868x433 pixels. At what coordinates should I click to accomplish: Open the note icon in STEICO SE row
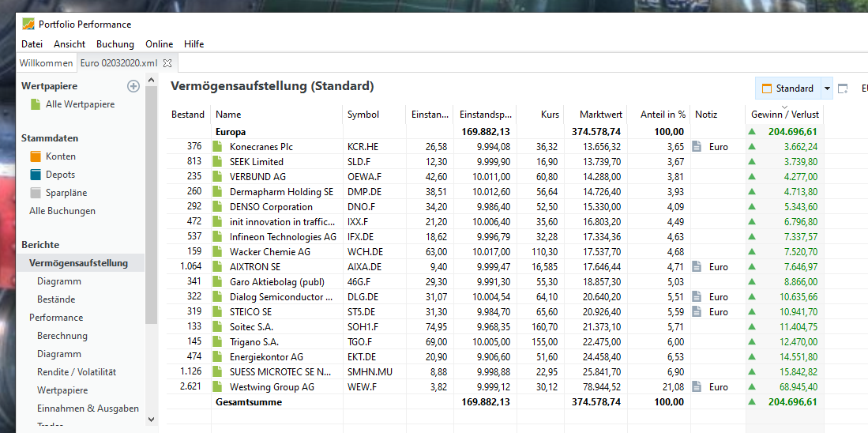pyautogui.click(x=697, y=312)
